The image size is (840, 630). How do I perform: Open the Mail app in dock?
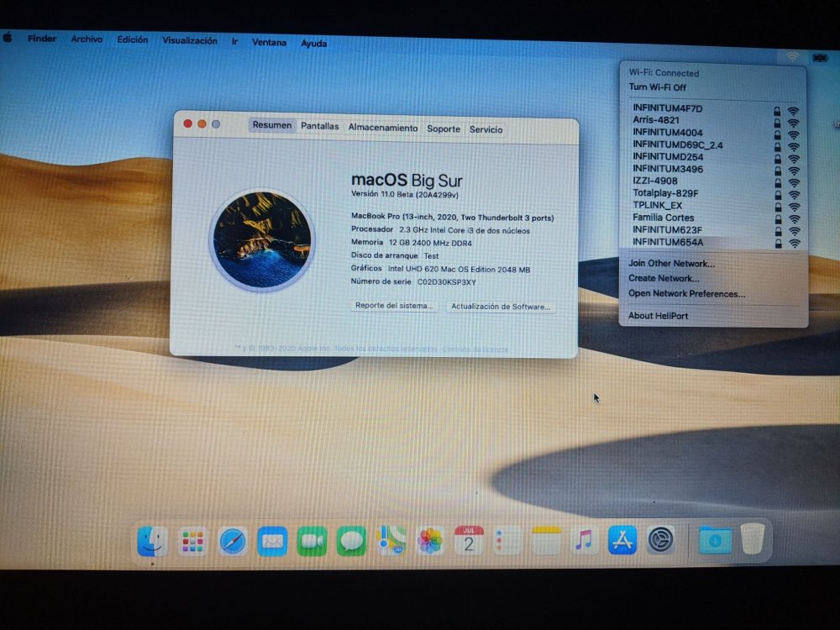point(272,542)
